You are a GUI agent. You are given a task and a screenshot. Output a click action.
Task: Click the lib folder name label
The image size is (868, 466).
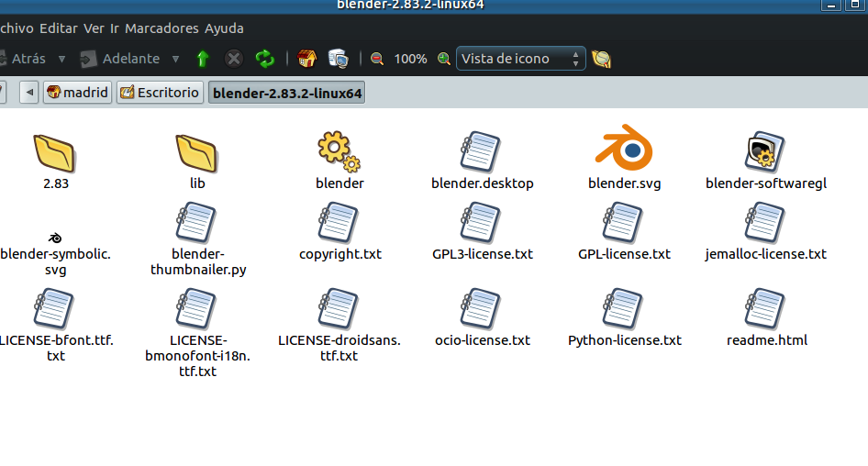[x=197, y=183]
